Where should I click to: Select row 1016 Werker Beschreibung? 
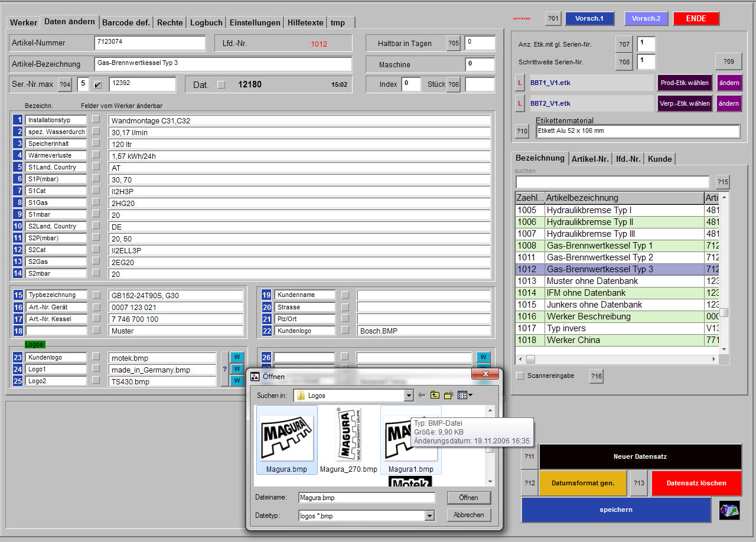[x=617, y=316]
